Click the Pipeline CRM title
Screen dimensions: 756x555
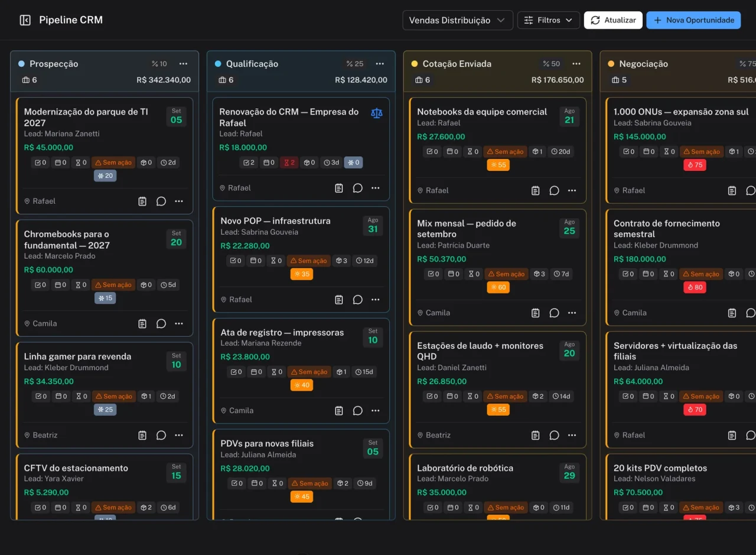(x=71, y=20)
